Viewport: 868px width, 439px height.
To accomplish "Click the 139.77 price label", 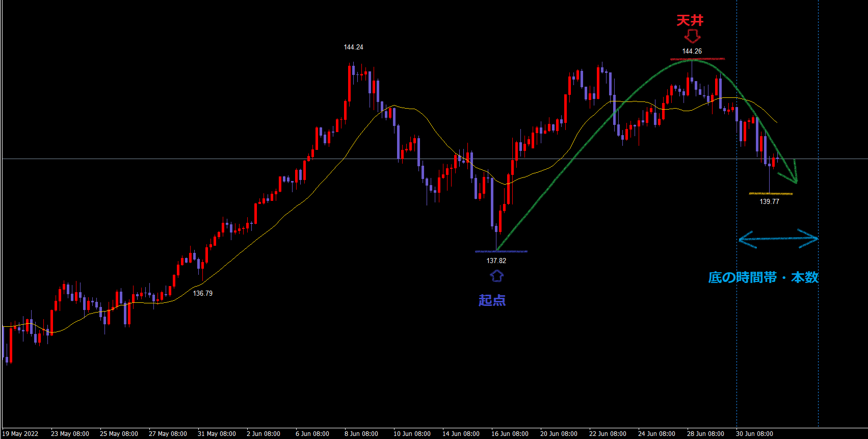I will [x=769, y=201].
